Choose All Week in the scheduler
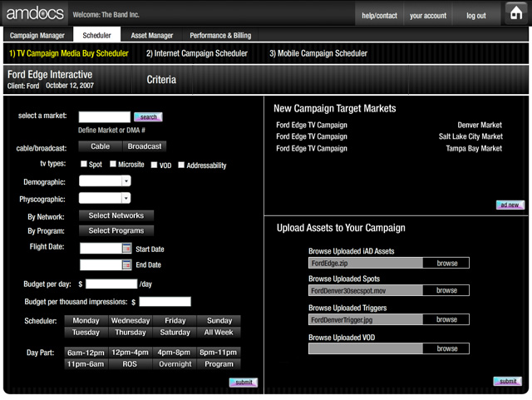Image resolution: width=532 pixels, height=400 pixels. coord(219,332)
